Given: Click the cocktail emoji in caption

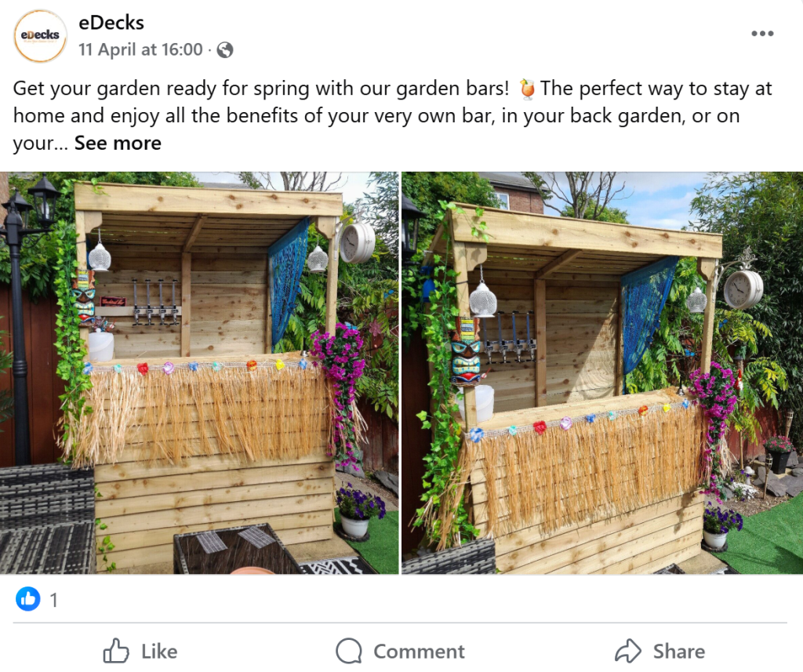Looking at the screenshot, I should 528,89.
